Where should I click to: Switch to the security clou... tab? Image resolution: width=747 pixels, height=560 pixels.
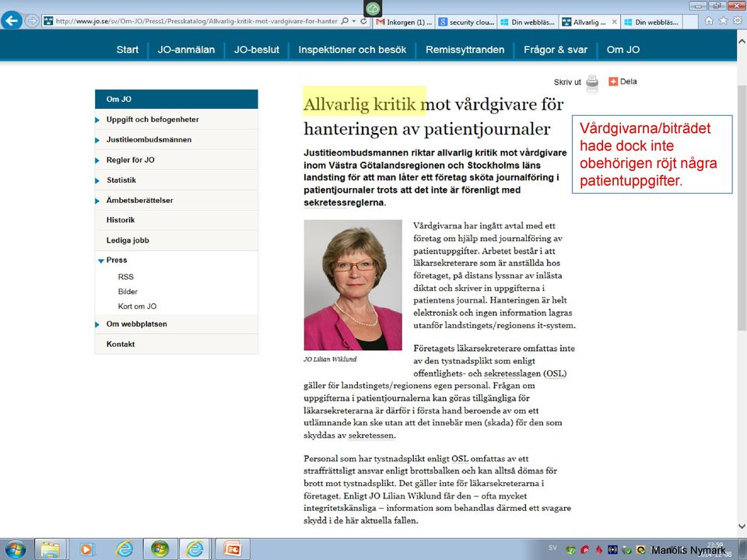[467, 22]
